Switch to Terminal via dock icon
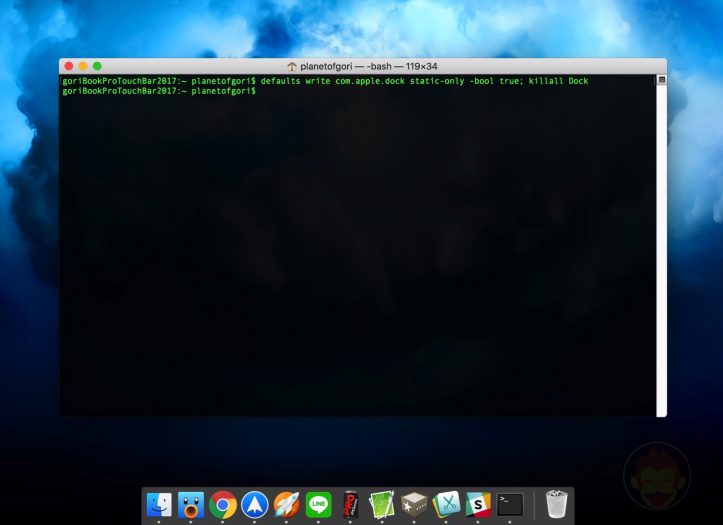The width and height of the screenshot is (723, 525). pos(510,504)
